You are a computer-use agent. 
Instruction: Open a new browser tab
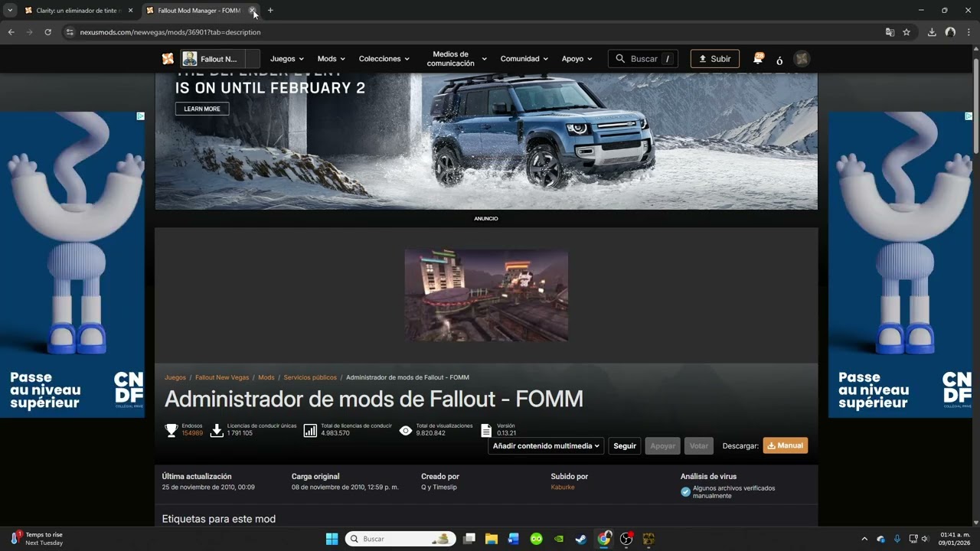(270, 11)
